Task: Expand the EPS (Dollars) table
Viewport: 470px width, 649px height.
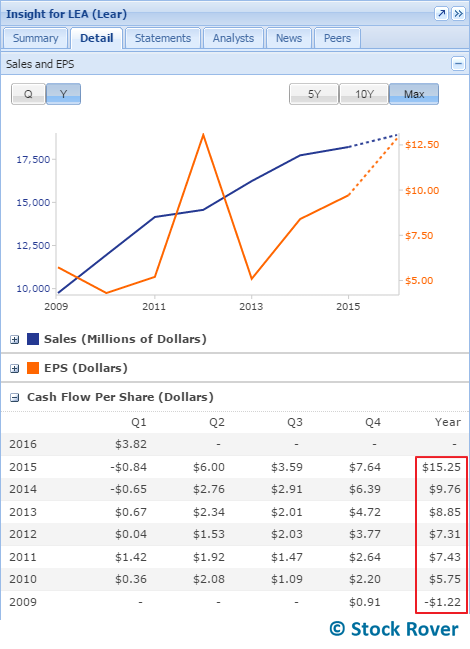Action: (14, 368)
